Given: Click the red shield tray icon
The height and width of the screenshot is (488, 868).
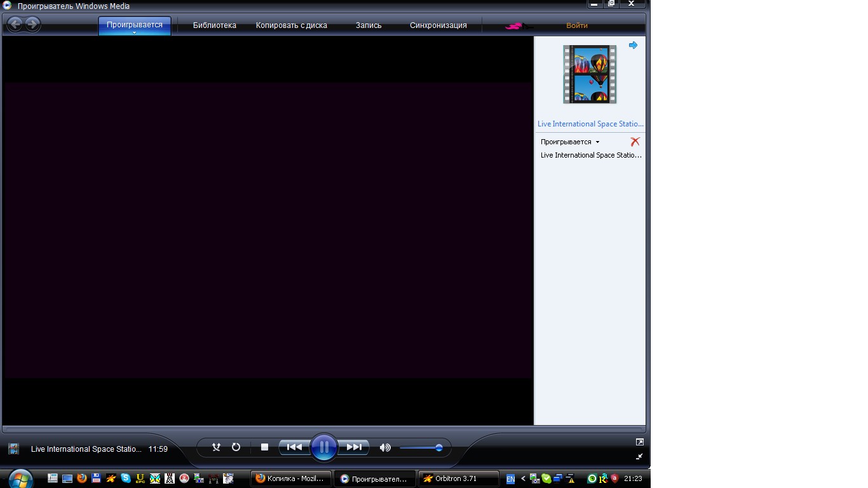Looking at the screenshot, I should pyautogui.click(x=614, y=478).
